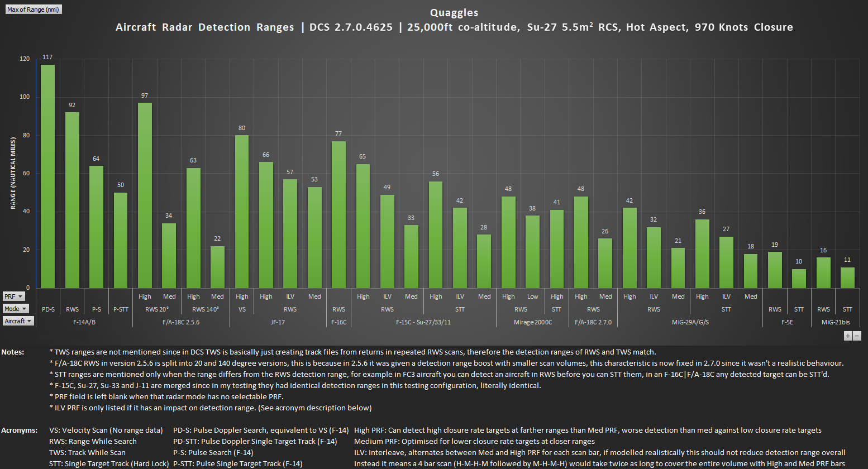Click the data label '41'
The width and height of the screenshot is (868, 469).
(x=557, y=202)
